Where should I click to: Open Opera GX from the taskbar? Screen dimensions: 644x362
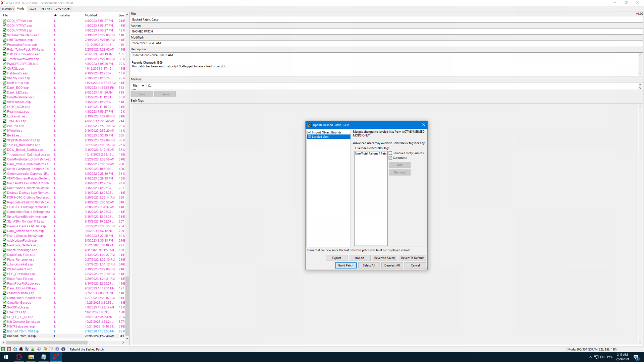click(19, 357)
